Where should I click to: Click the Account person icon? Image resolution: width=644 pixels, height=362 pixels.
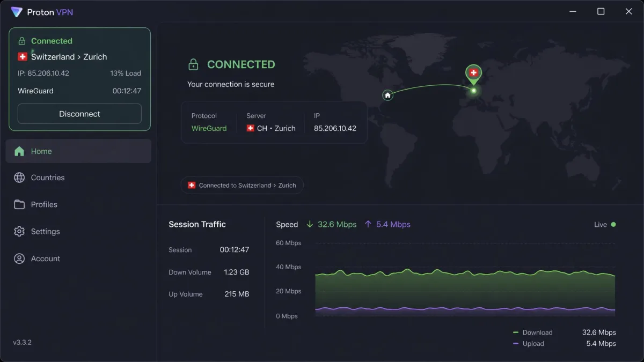19,258
